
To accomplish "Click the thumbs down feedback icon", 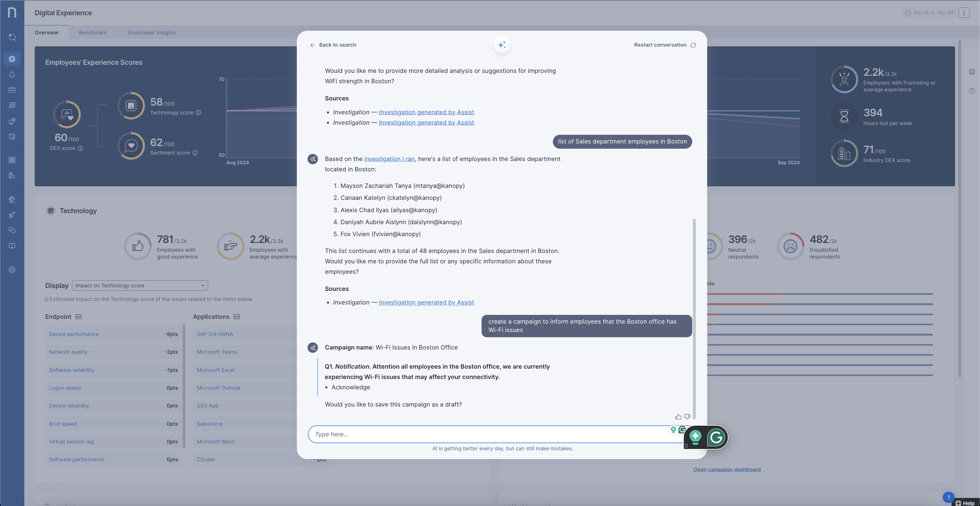I will coord(687,417).
